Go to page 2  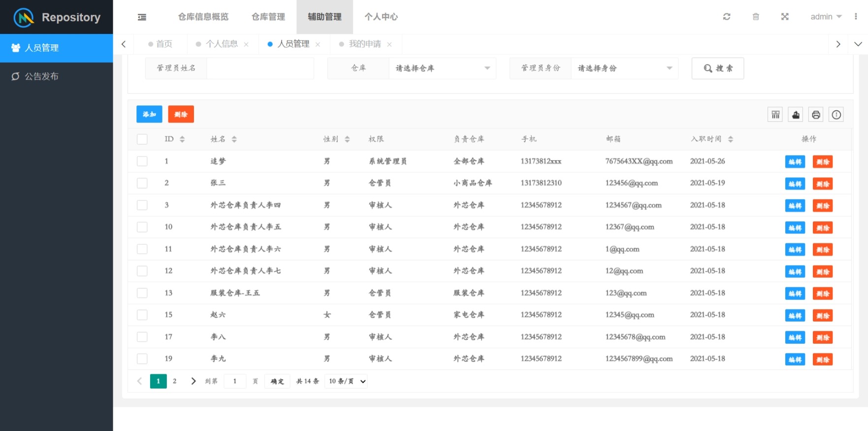tap(175, 381)
